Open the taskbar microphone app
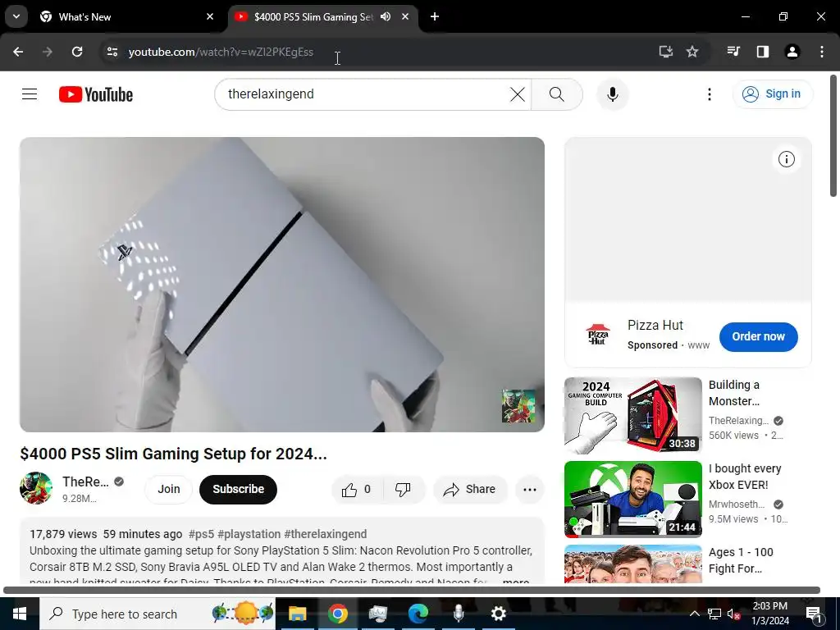Image resolution: width=840 pixels, height=630 pixels. 458,614
